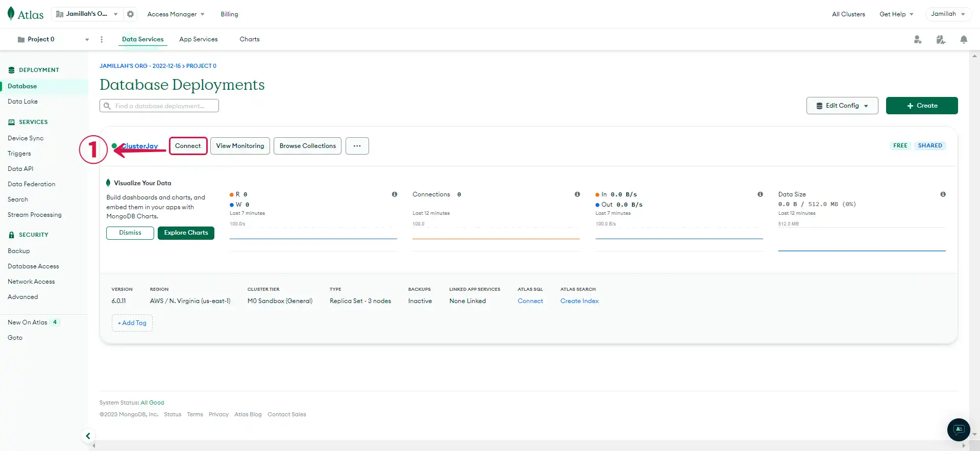Click info icon on the R/W operations chart

click(395, 194)
